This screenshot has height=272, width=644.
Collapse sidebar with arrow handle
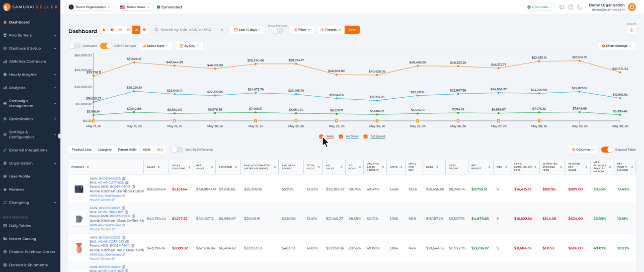[x=60, y=136]
